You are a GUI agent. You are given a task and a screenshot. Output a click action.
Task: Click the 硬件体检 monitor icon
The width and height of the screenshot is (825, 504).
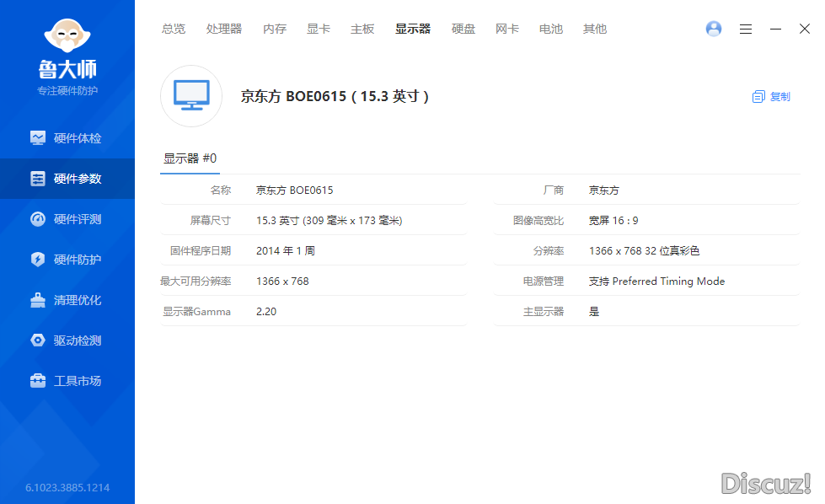coord(38,138)
